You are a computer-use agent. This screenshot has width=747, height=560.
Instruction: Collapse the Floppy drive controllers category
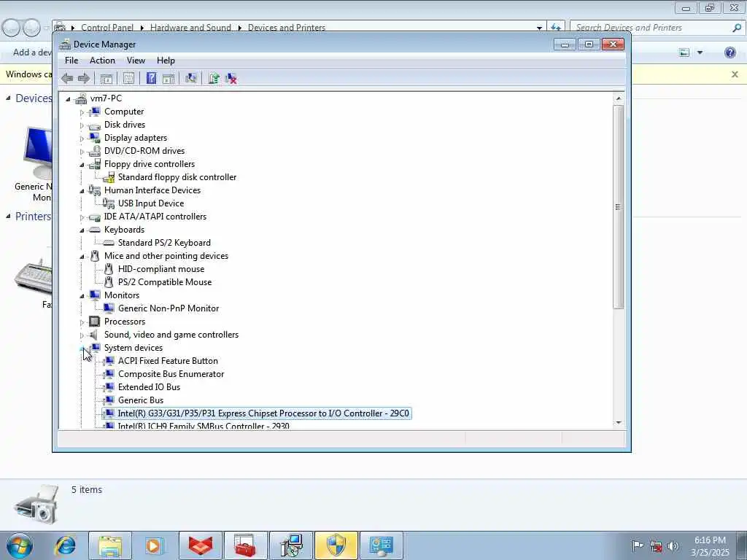point(82,165)
